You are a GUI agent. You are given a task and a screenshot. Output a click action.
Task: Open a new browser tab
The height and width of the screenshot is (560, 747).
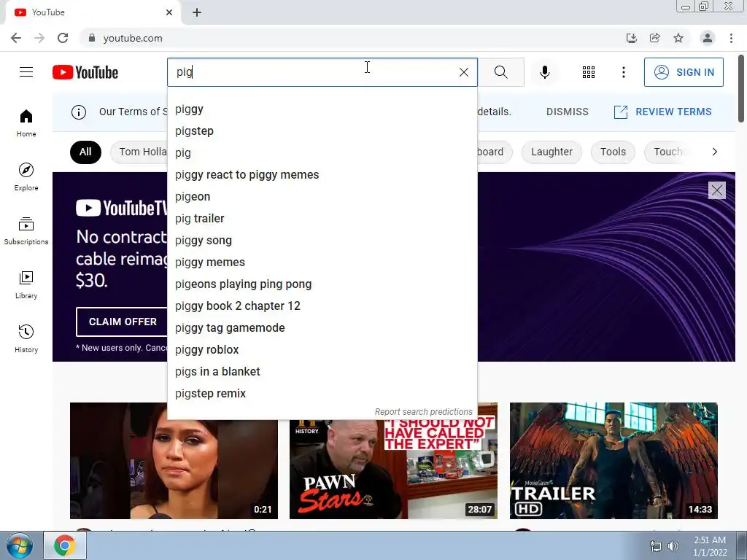197,12
